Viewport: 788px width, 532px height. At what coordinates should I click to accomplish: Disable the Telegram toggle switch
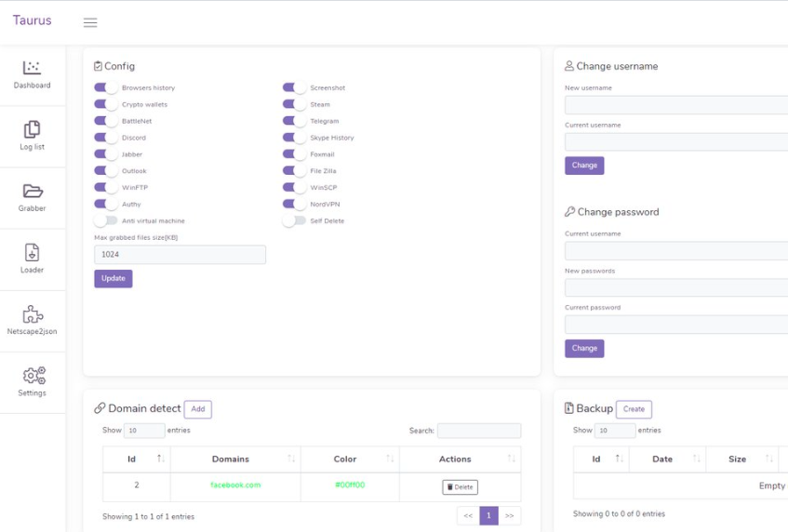tap(294, 122)
